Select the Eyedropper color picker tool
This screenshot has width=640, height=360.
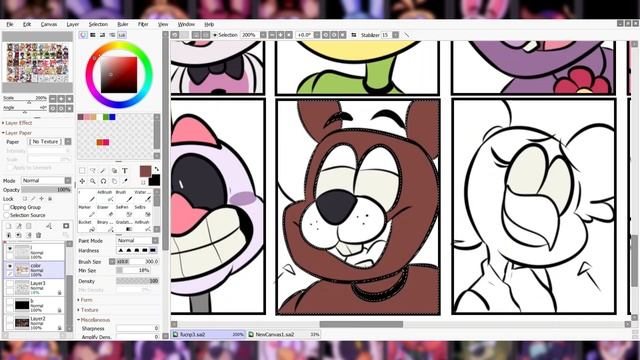coord(125,181)
